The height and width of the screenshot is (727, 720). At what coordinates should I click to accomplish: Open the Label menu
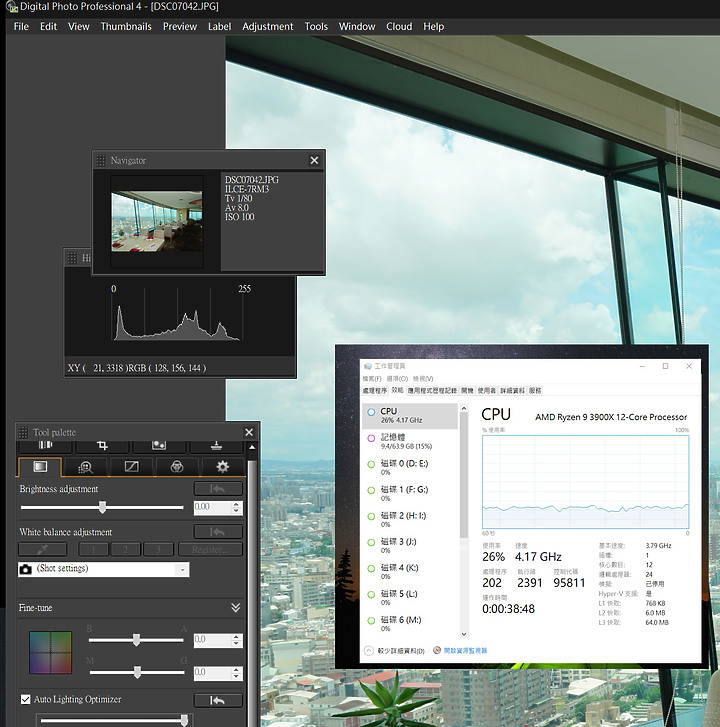(219, 26)
